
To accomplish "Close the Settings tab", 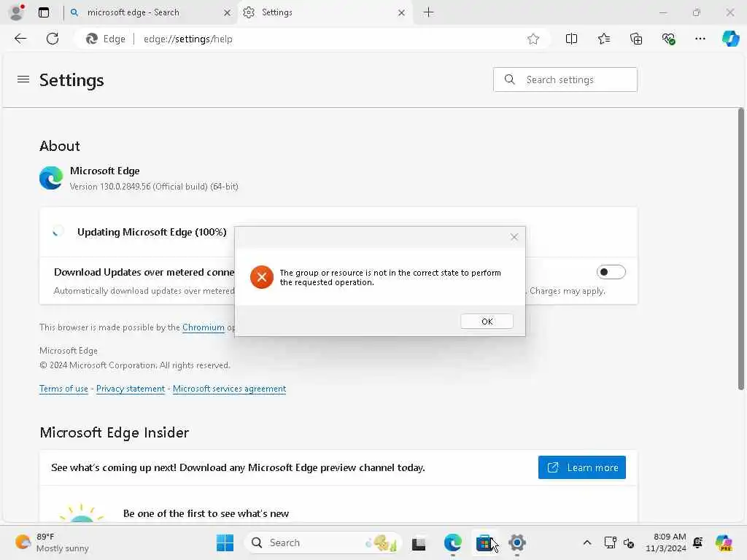I will 402,13.
